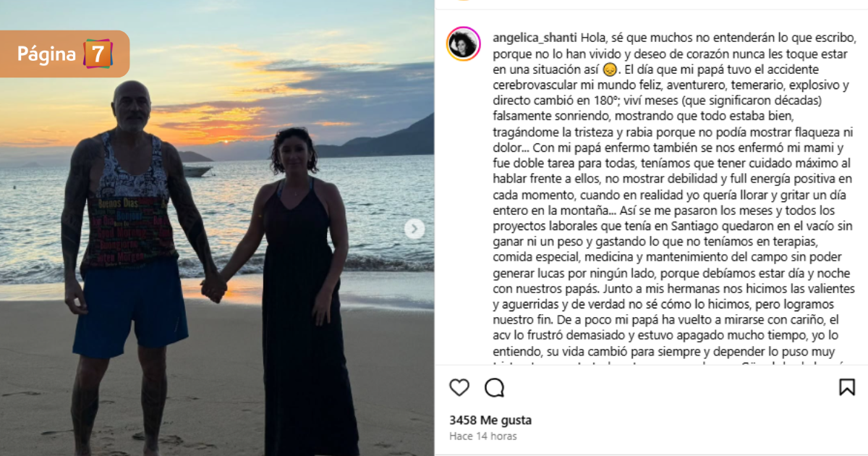Like the post with the heart icon
This screenshot has height=456, width=868.
pyautogui.click(x=459, y=387)
